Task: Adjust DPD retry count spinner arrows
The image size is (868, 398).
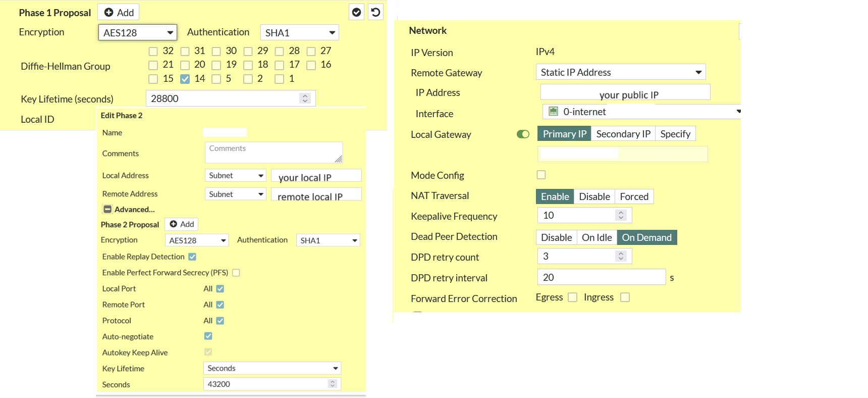Action: coord(621,256)
